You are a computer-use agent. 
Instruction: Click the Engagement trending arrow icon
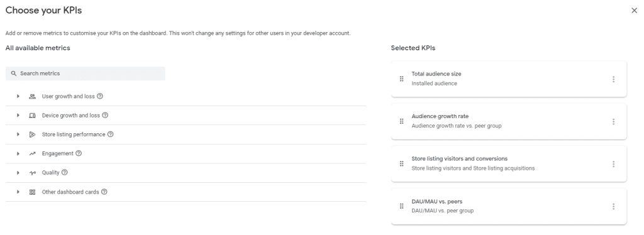pos(33,154)
